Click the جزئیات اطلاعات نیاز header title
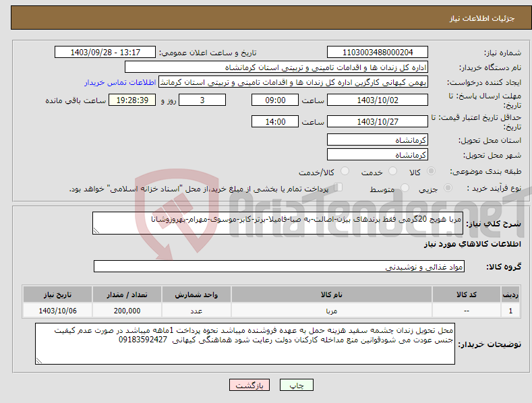Image resolution: width=532 pixels, height=403 pixels. [x=482, y=18]
